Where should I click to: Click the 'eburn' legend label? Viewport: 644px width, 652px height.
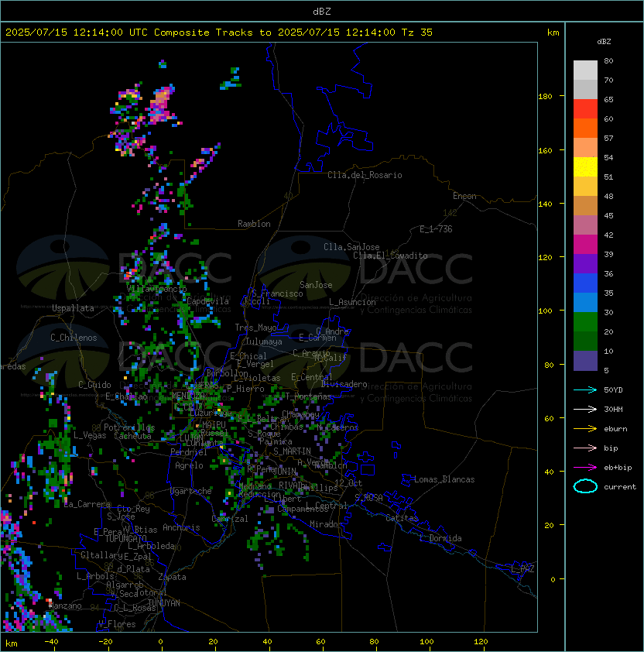click(x=615, y=429)
